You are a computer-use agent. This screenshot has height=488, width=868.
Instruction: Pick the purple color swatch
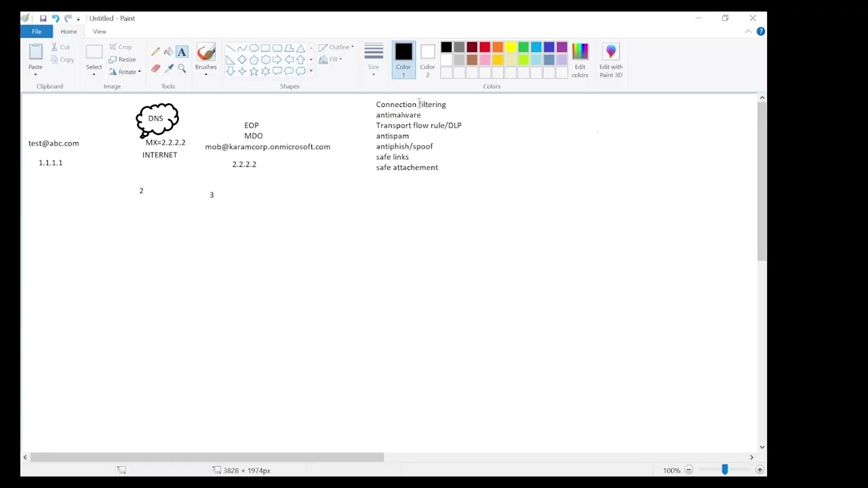(562, 47)
